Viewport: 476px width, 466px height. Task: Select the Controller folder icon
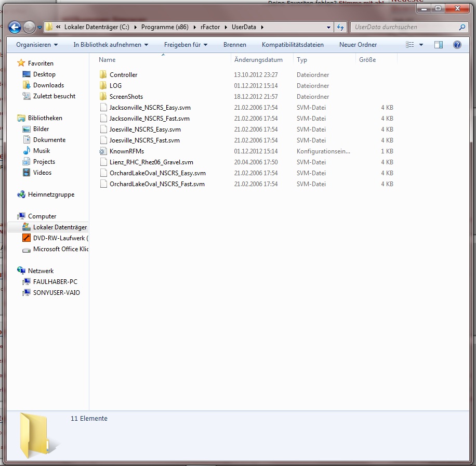(x=103, y=75)
